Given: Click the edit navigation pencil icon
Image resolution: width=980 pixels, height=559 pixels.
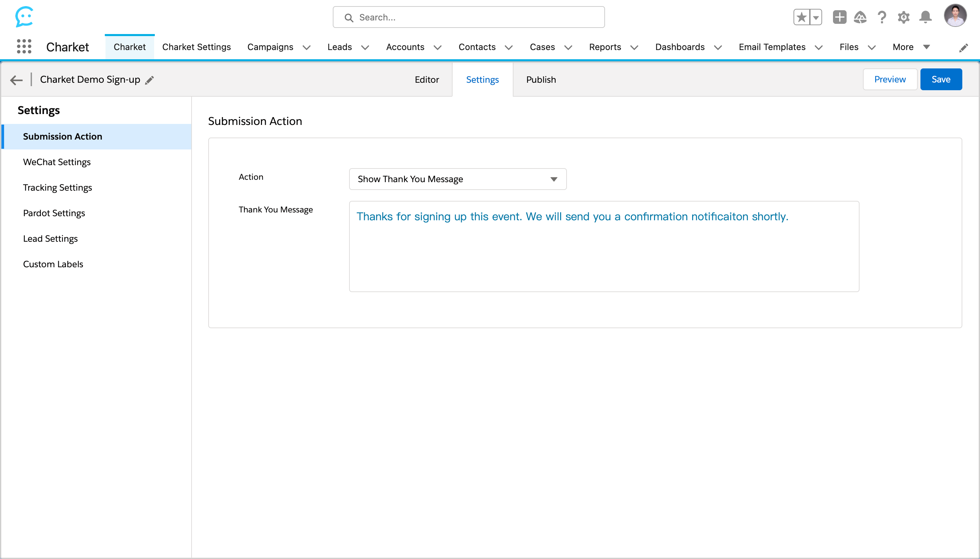Looking at the screenshot, I should [963, 48].
